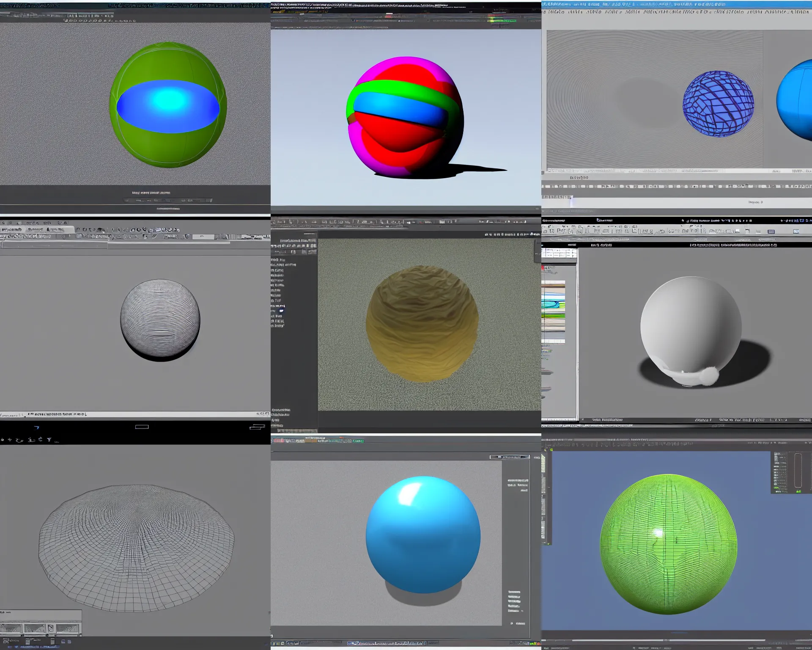
Task: Select the gray sphere with horizontal contour lines
Action: click(160, 320)
